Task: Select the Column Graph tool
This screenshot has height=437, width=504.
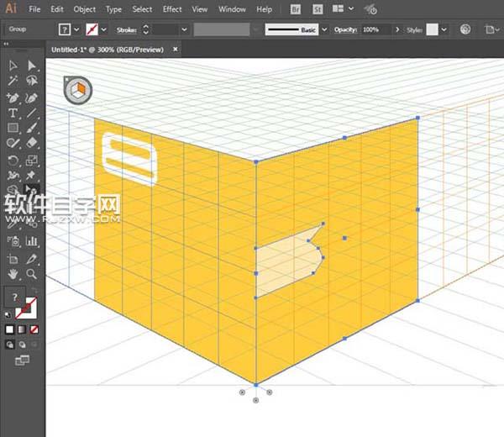Action: 32,241
